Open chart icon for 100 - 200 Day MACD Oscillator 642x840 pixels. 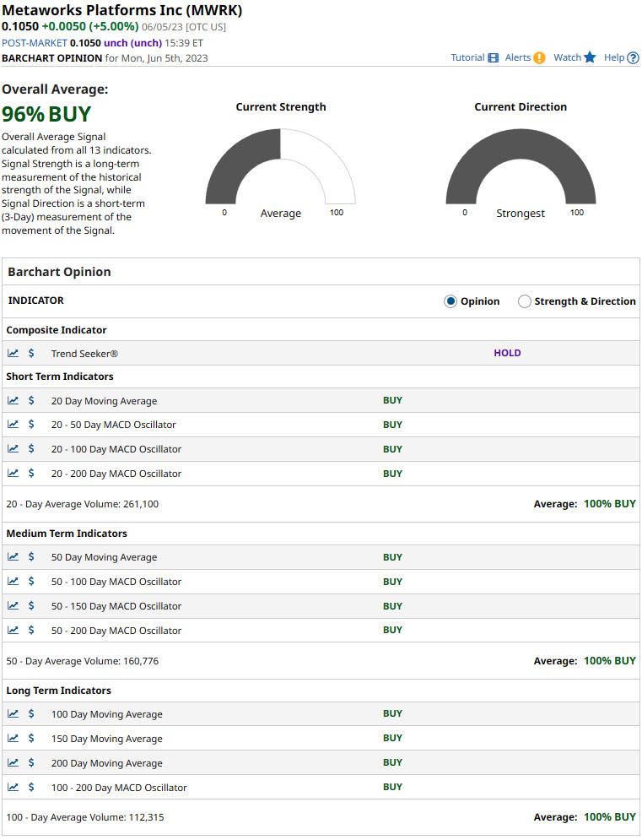[x=13, y=788]
